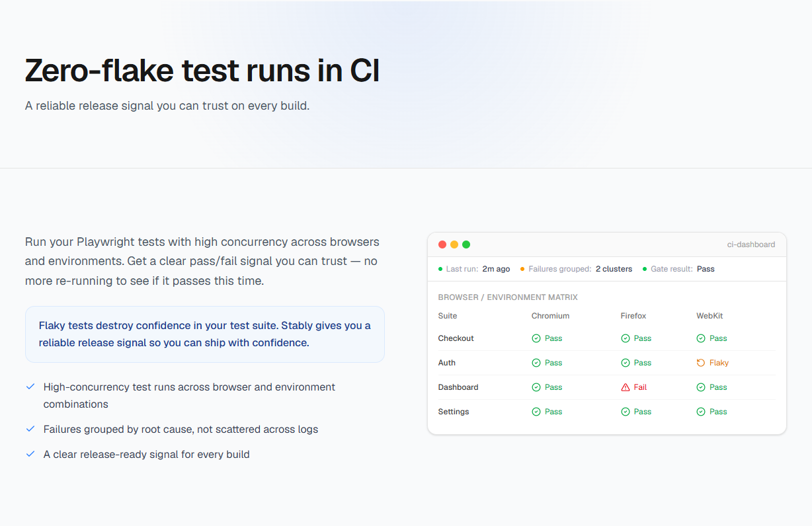Click the Firefox Dashboard Fail warning icon
812x526 pixels.
(x=626, y=387)
